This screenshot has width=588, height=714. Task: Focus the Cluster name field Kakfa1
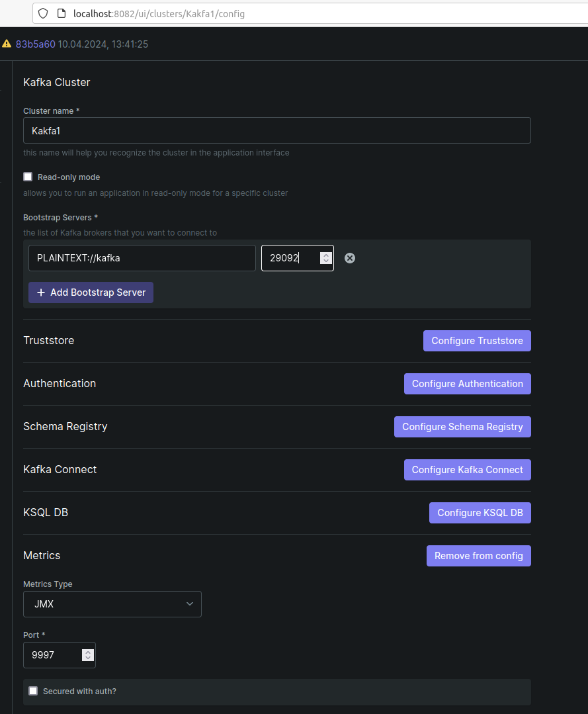tap(276, 131)
